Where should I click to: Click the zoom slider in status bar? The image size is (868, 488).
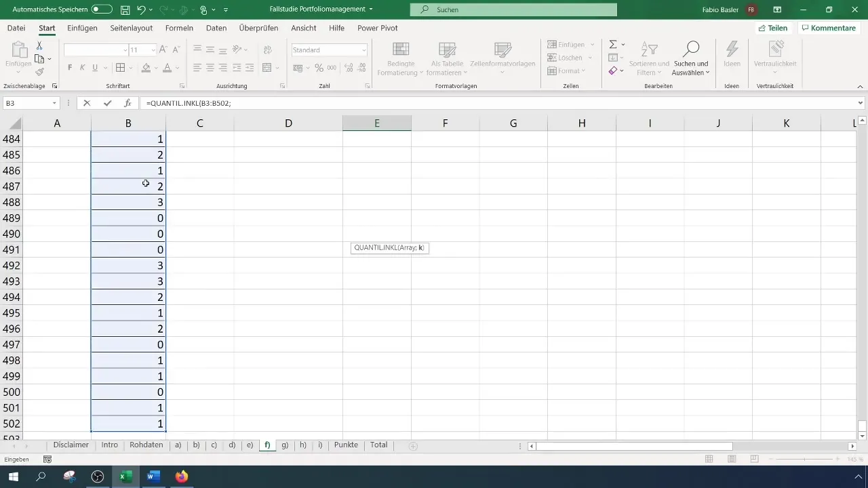point(804,460)
